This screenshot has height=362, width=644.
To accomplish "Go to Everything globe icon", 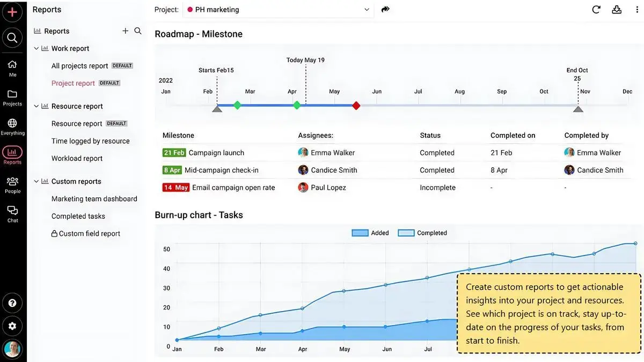I will pyautogui.click(x=12, y=127).
